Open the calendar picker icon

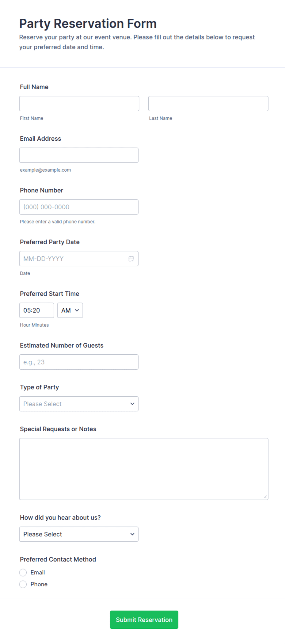(131, 259)
